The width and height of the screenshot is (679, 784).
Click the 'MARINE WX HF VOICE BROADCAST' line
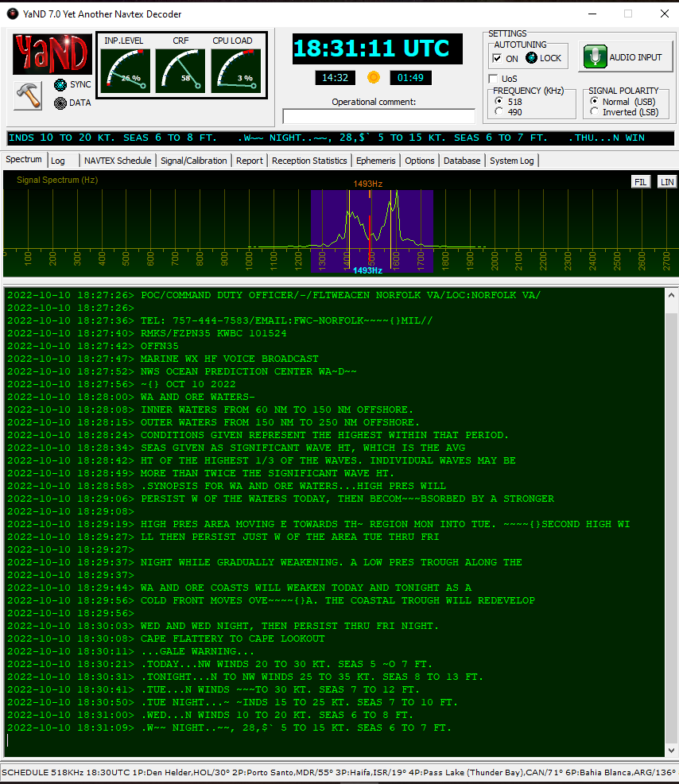pos(230,359)
